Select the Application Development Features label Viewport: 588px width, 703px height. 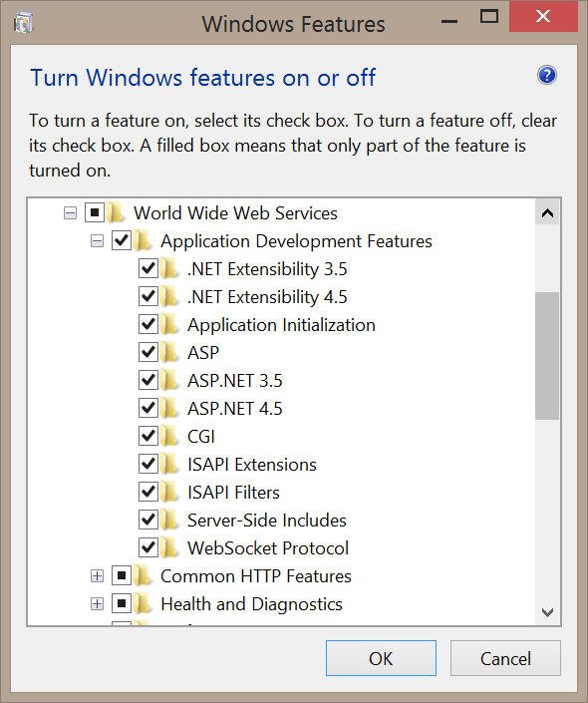coord(296,241)
